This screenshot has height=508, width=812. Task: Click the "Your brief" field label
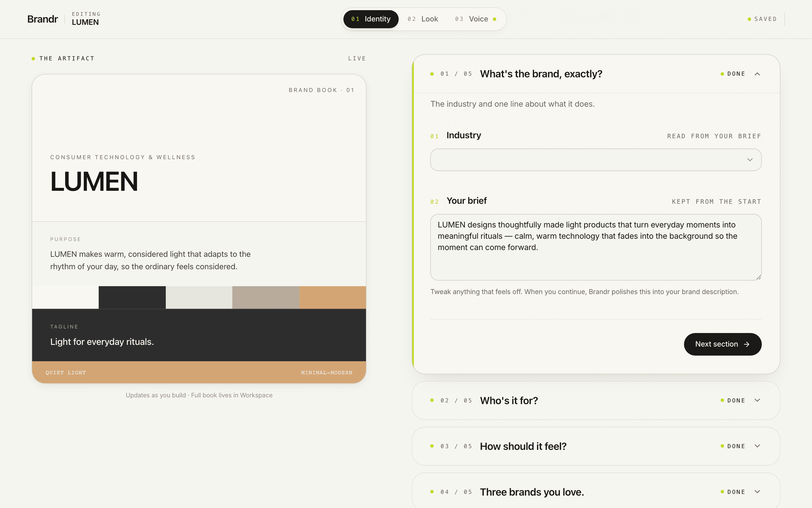[x=466, y=201]
